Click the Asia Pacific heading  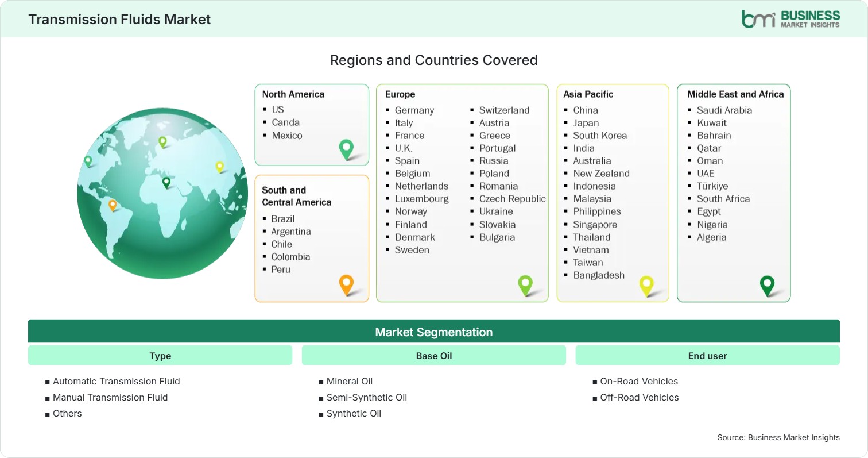[x=588, y=94]
